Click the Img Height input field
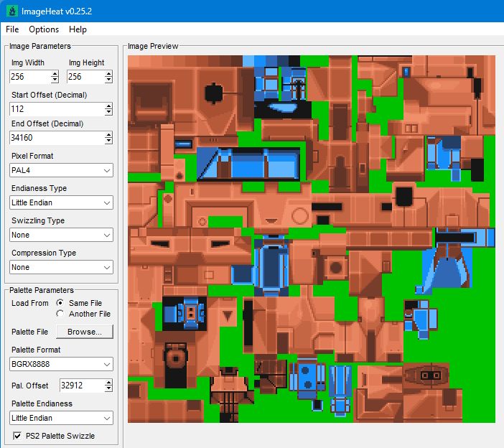The image size is (504, 448). [x=86, y=77]
